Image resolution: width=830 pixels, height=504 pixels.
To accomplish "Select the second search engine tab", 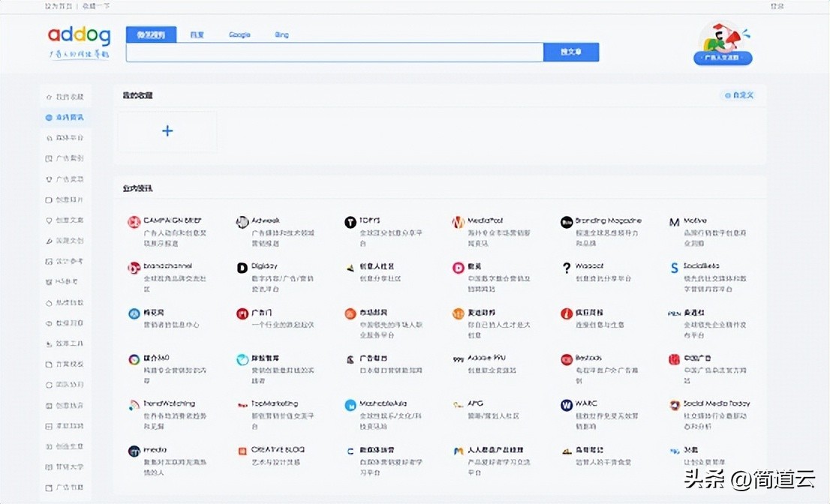I will tap(197, 34).
